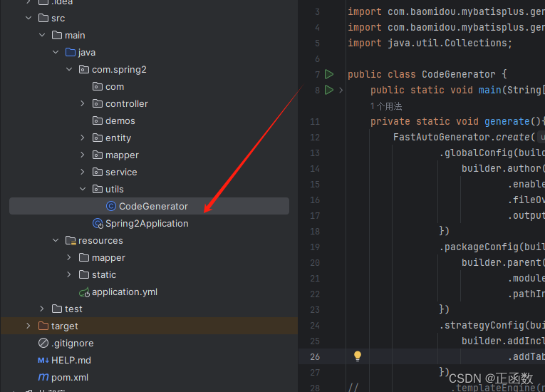Collapse the src folder

tap(28, 18)
